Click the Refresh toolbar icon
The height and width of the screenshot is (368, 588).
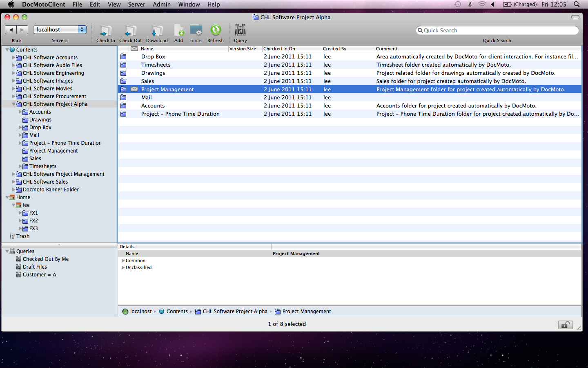click(x=216, y=30)
